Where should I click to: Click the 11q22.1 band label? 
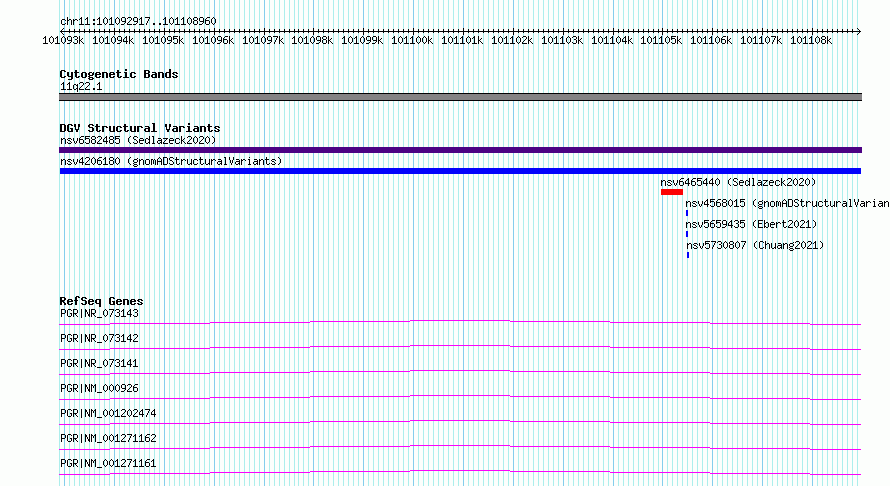pyautogui.click(x=81, y=86)
